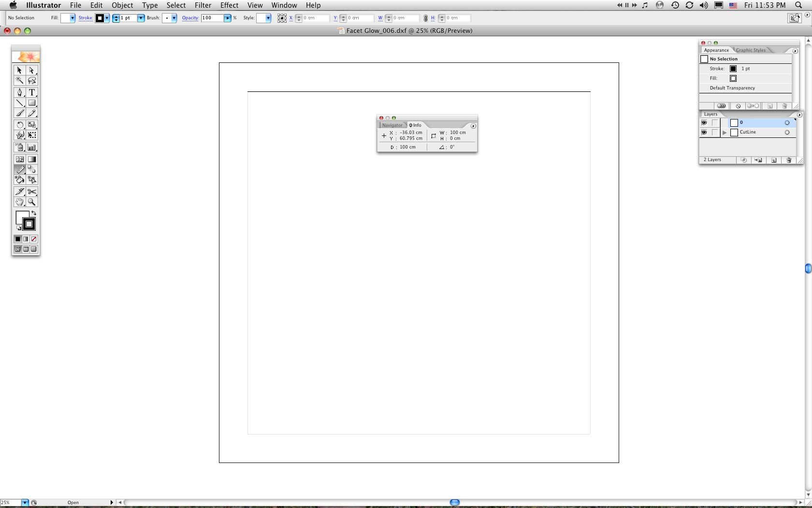Open Layers panel flyout menu
Viewport: 812px width, 508px height.
pyautogui.click(x=799, y=115)
